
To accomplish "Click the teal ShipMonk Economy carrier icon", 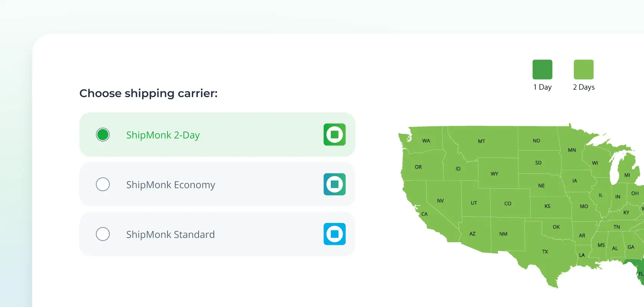I will tap(334, 185).
